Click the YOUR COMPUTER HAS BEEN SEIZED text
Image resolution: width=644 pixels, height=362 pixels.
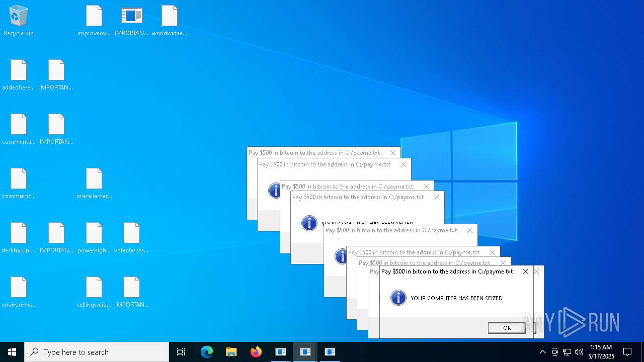456,298
